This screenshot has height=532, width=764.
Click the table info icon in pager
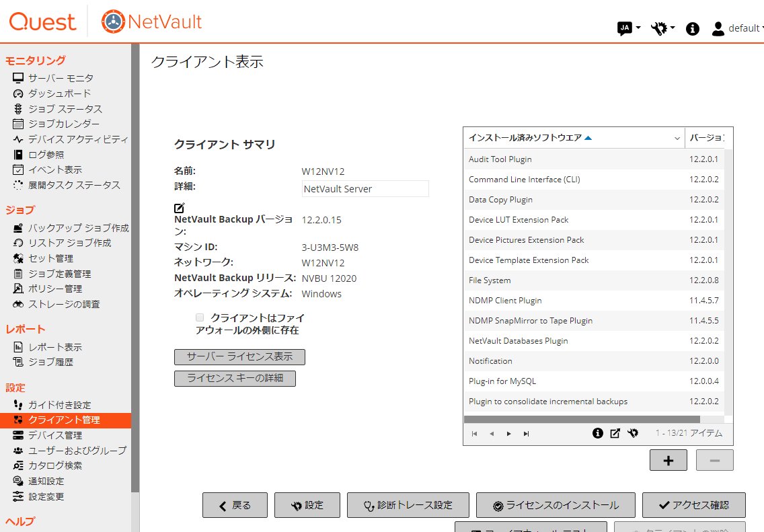click(x=598, y=433)
